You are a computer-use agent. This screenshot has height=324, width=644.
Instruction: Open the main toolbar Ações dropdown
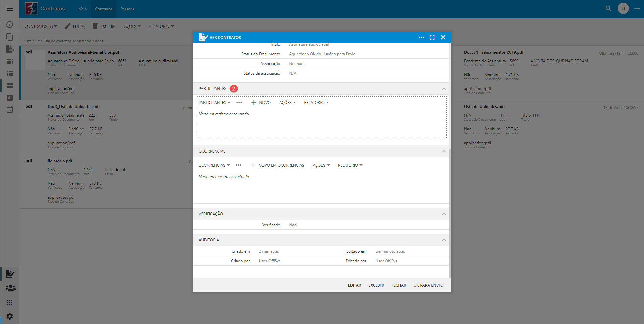pyautogui.click(x=132, y=26)
